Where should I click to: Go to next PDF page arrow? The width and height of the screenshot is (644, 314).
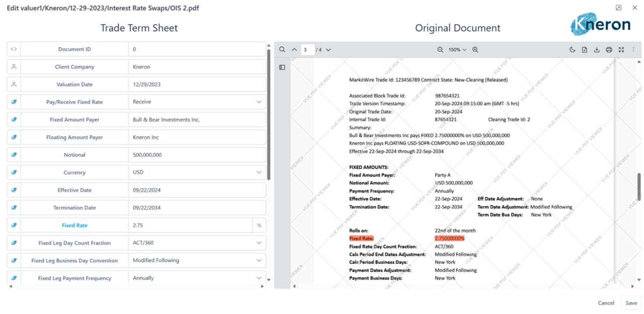click(329, 50)
